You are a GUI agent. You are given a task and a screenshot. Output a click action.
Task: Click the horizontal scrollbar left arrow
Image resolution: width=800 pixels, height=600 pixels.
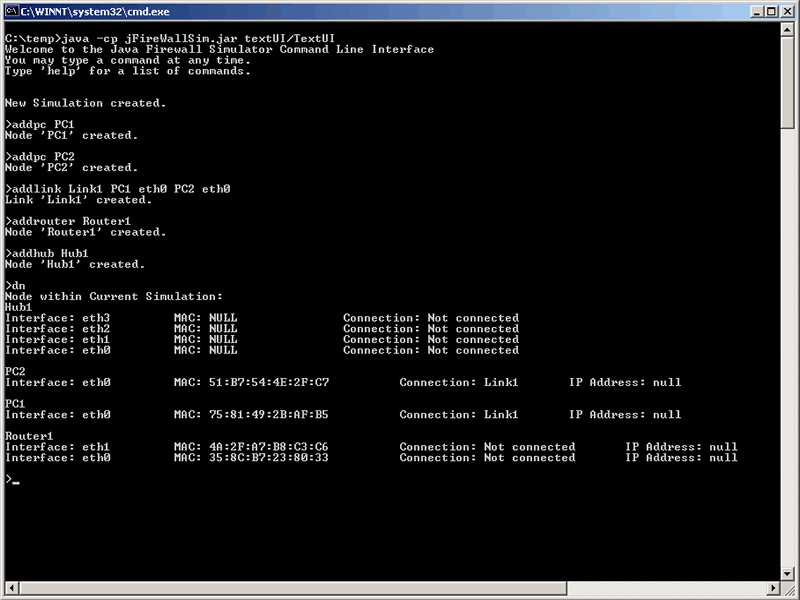pos(12,588)
